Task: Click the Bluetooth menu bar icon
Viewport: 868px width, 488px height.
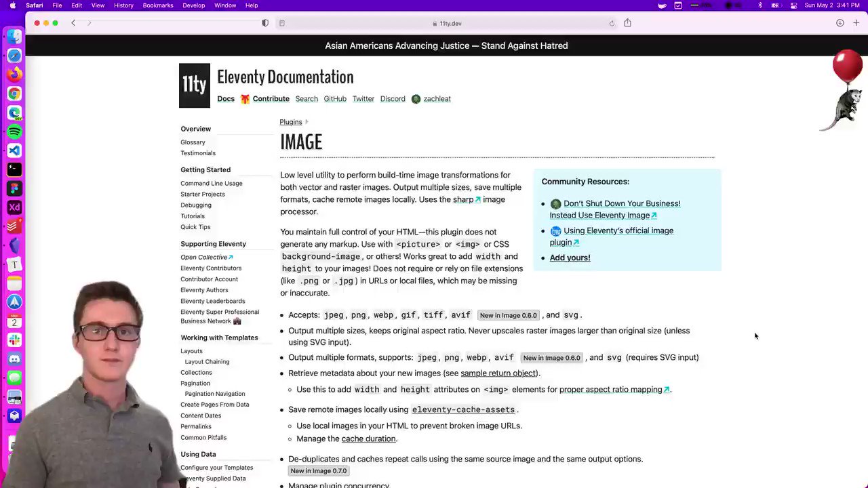Action: click(760, 5)
